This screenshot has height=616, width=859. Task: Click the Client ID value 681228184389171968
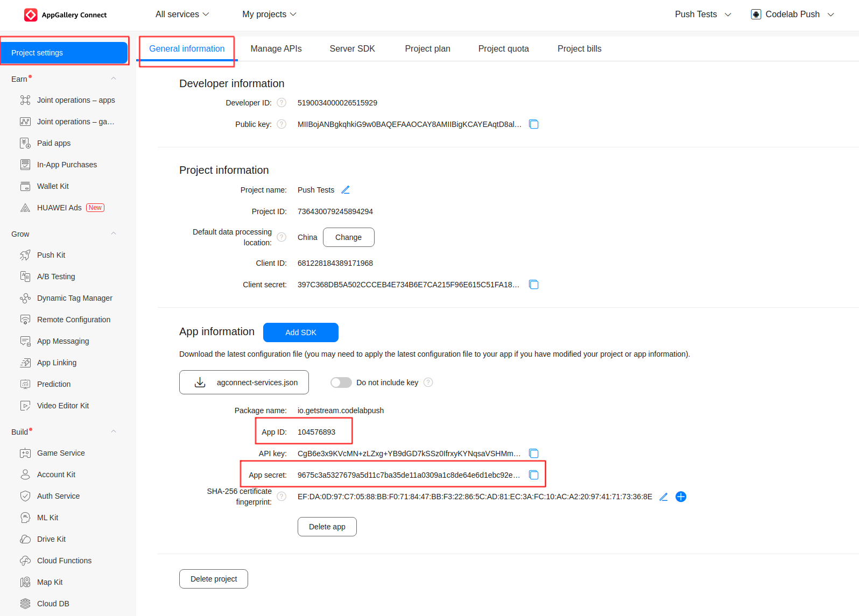pos(335,263)
